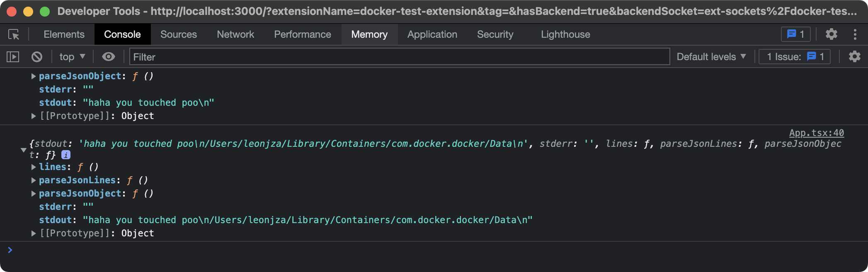Open DevTools settings gear in the tab bar
Screen dimensions: 868x272
click(x=831, y=34)
